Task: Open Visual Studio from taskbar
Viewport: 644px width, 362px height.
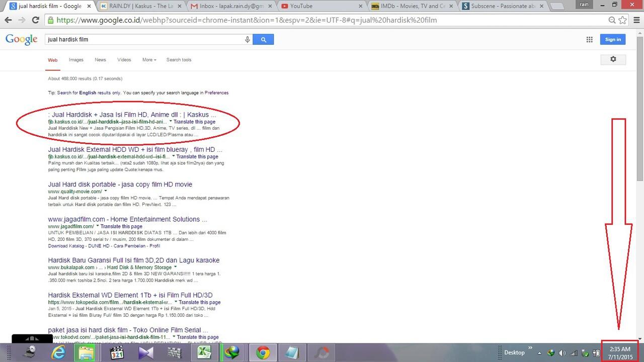Action: 145,353
